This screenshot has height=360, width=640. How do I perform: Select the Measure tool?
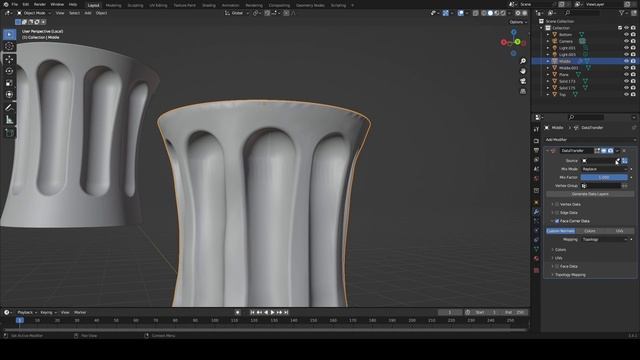[x=9, y=120]
